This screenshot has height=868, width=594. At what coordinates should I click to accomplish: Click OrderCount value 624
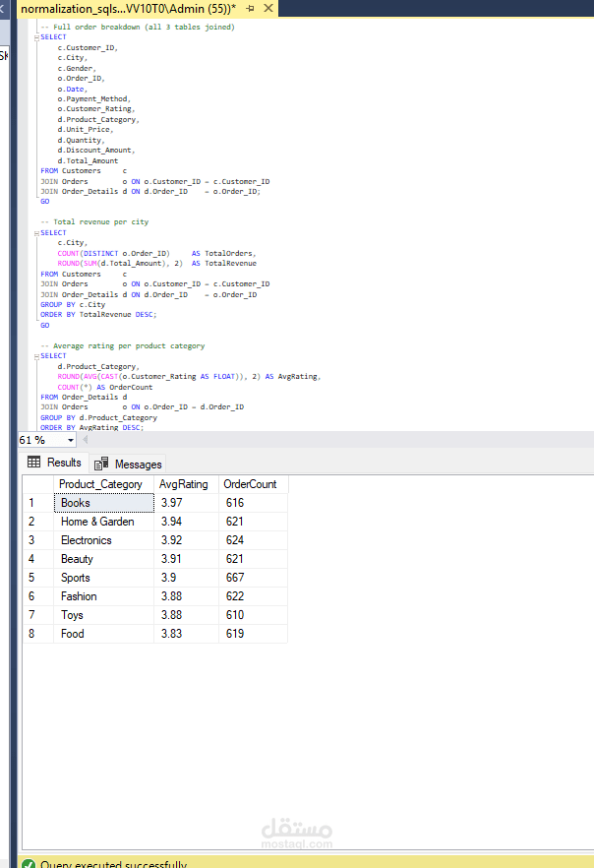point(254,540)
